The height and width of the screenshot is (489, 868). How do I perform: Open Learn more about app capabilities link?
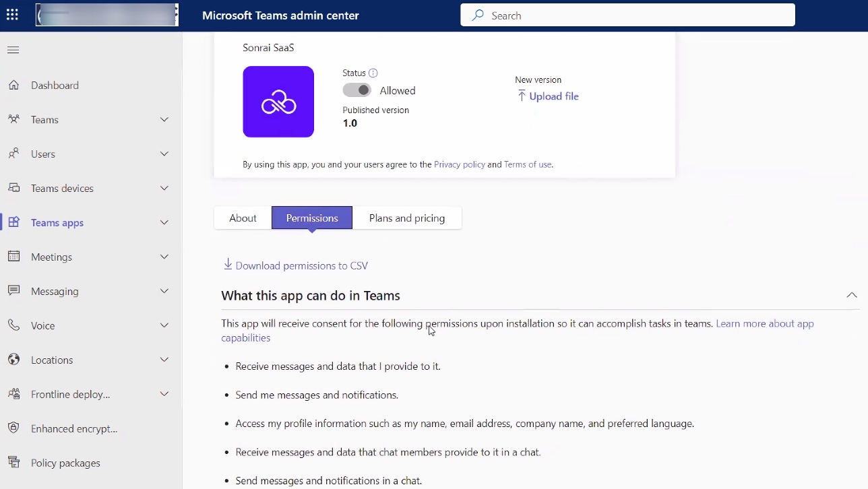[x=765, y=323]
